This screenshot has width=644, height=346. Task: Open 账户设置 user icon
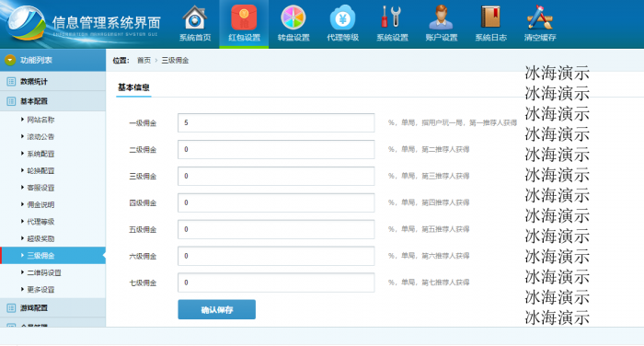tap(441, 17)
